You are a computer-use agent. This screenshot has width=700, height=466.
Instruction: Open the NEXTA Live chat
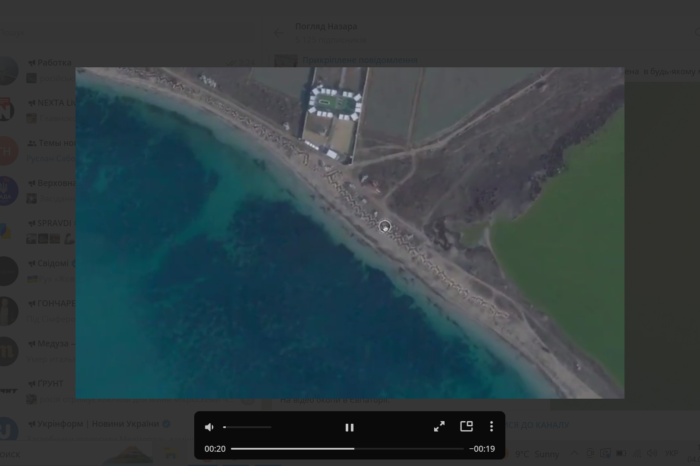click(38, 110)
